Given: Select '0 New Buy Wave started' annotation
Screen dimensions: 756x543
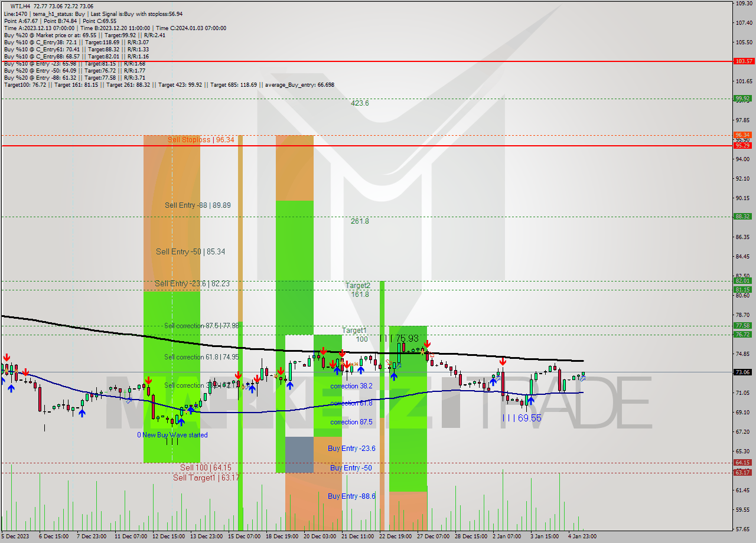Looking at the screenshot, I should coord(172,435).
